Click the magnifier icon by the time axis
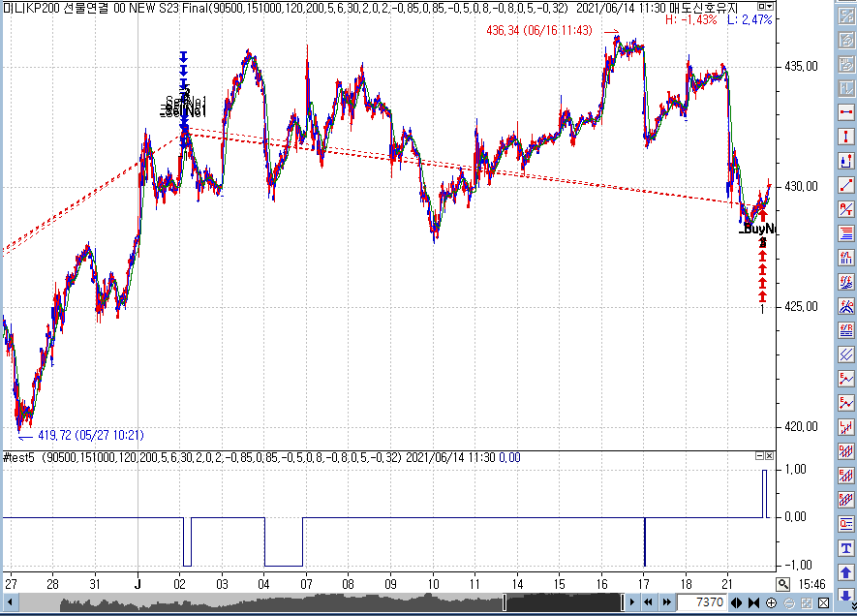The image size is (857, 616). [782, 584]
